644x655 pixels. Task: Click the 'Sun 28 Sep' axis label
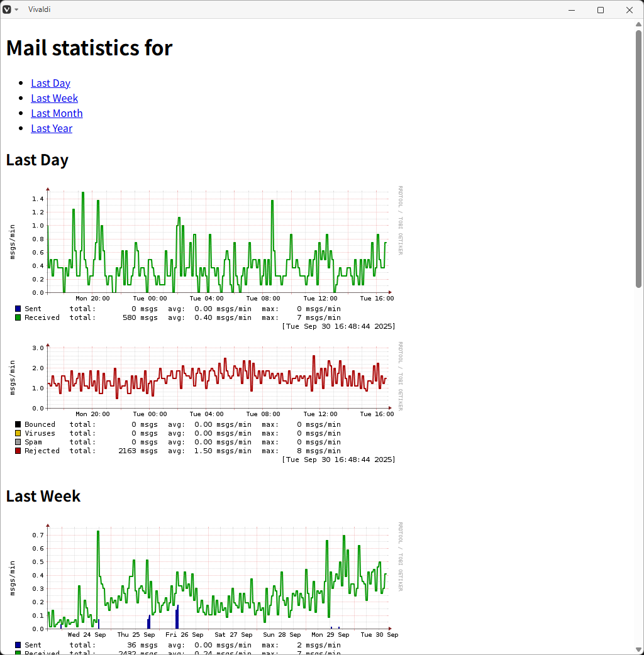282,634
